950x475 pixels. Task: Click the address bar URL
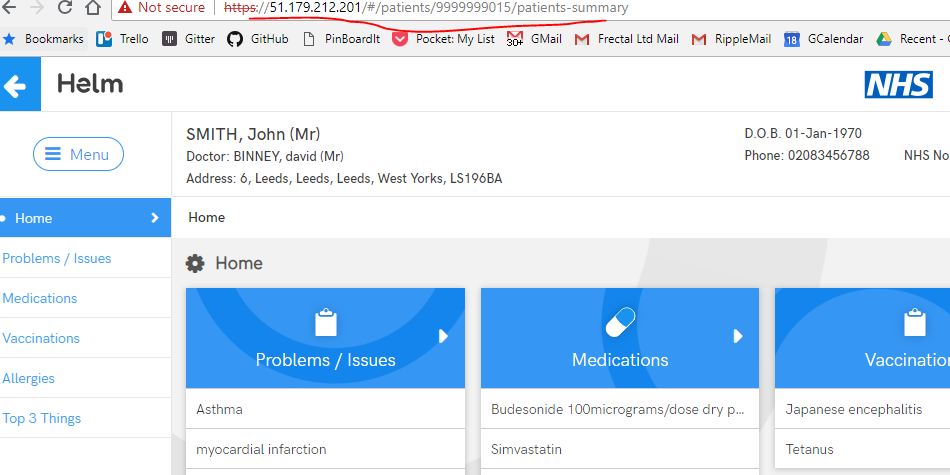pyautogui.click(x=426, y=8)
